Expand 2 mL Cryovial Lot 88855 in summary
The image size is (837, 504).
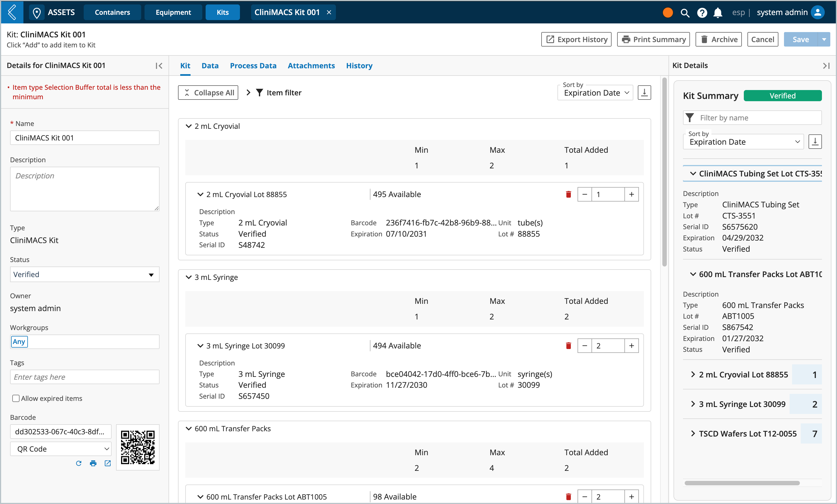point(693,375)
